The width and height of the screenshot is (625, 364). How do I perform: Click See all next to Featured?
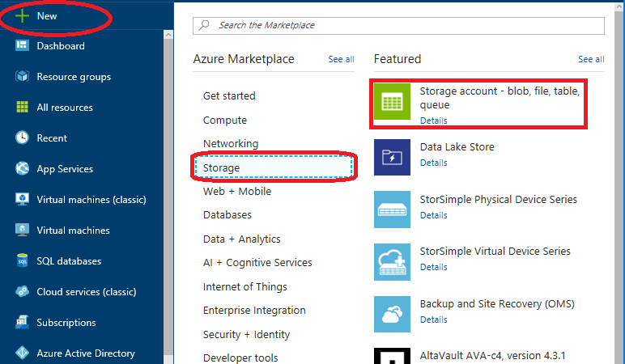coord(591,59)
